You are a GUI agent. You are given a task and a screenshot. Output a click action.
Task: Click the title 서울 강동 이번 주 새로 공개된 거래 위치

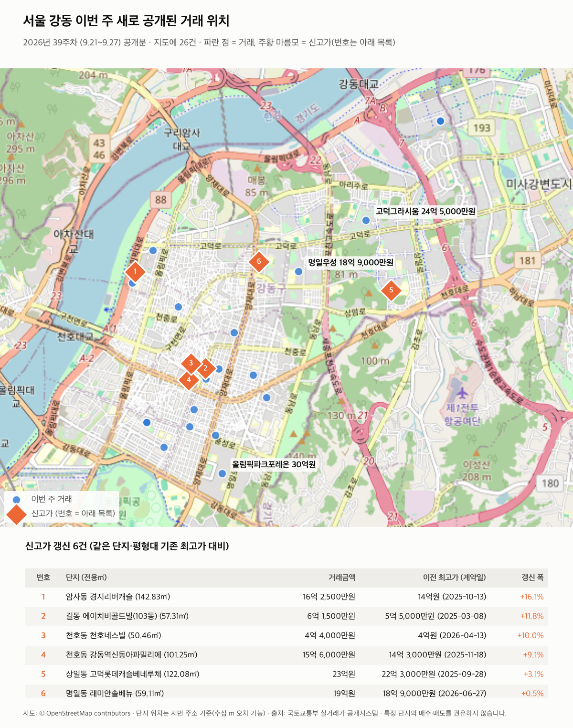tap(127, 21)
